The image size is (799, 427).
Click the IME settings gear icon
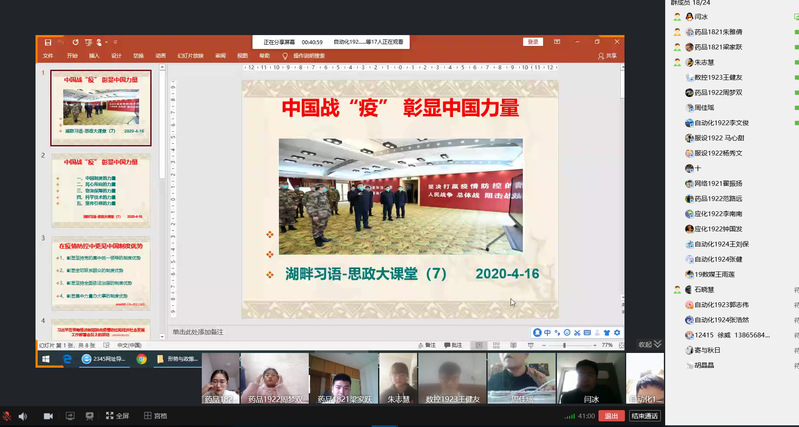(x=617, y=333)
